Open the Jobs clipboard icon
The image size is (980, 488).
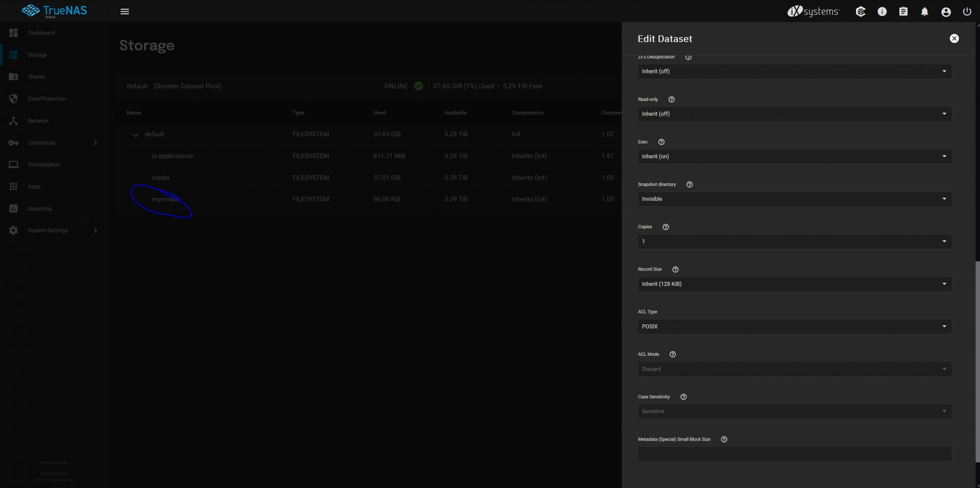pyautogui.click(x=903, y=11)
